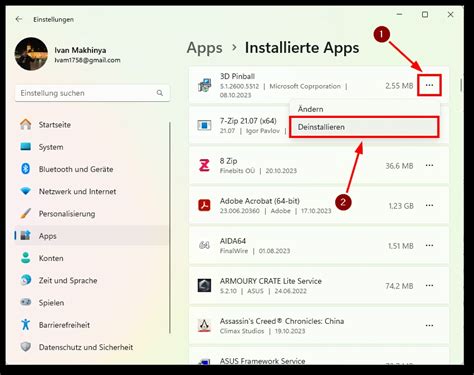The width and height of the screenshot is (474, 375).
Task: Open more options for Assassin's Creed Chronicles
Action: coord(429,325)
